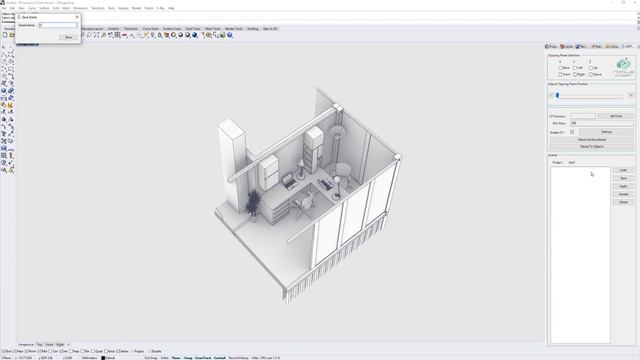Open the Layers tab in right panel
Image resolution: width=640 pixels, height=360 pixels.
point(567,47)
